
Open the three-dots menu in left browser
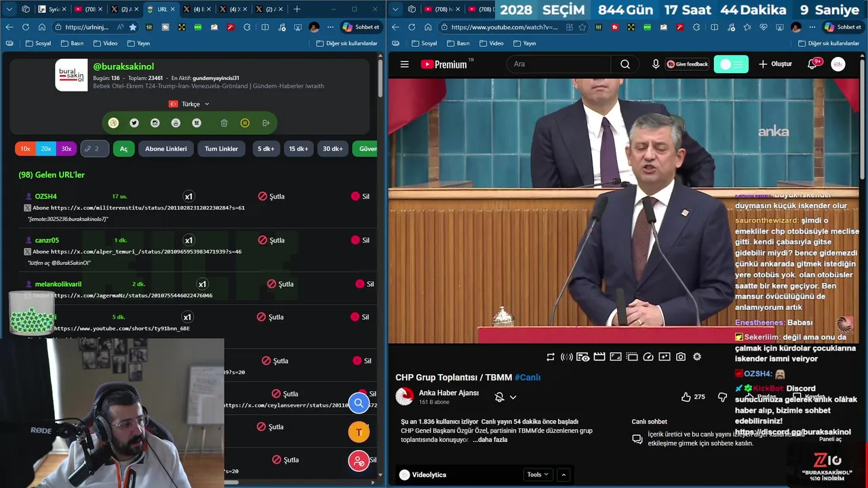[x=330, y=27]
